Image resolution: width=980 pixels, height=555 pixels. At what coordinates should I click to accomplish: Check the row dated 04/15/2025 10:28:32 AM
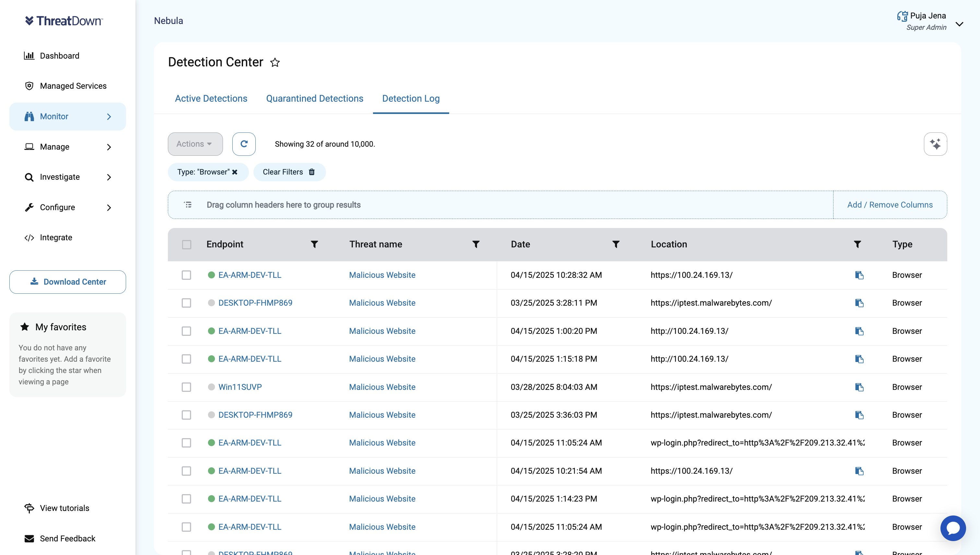(x=186, y=275)
